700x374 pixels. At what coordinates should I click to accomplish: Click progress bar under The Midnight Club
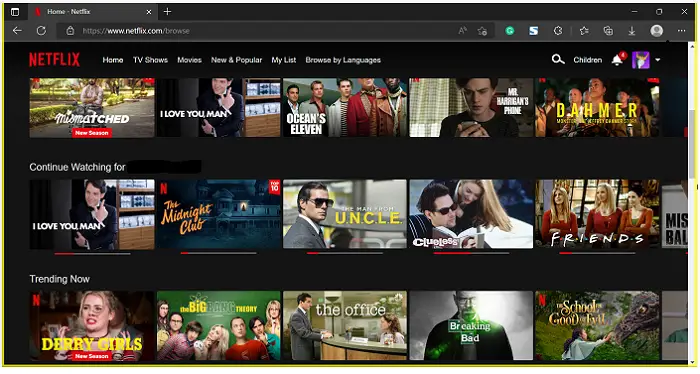point(218,253)
